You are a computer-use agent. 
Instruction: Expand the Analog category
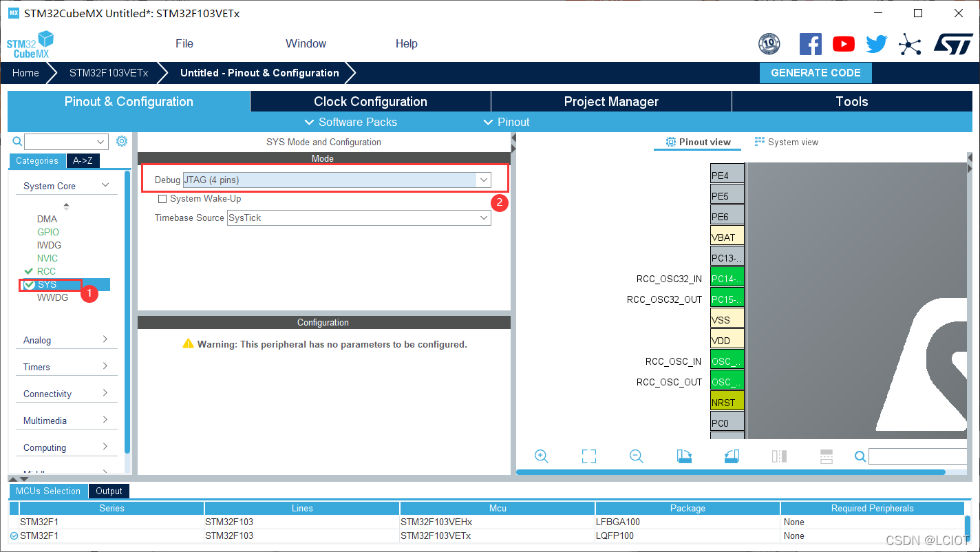coord(66,340)
